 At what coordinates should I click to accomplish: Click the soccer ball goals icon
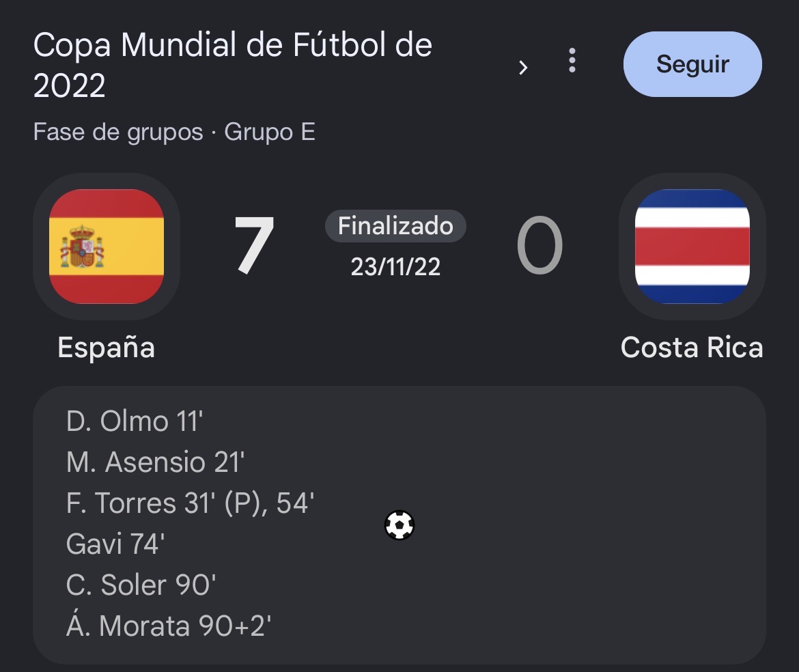[x=399, y=524]
